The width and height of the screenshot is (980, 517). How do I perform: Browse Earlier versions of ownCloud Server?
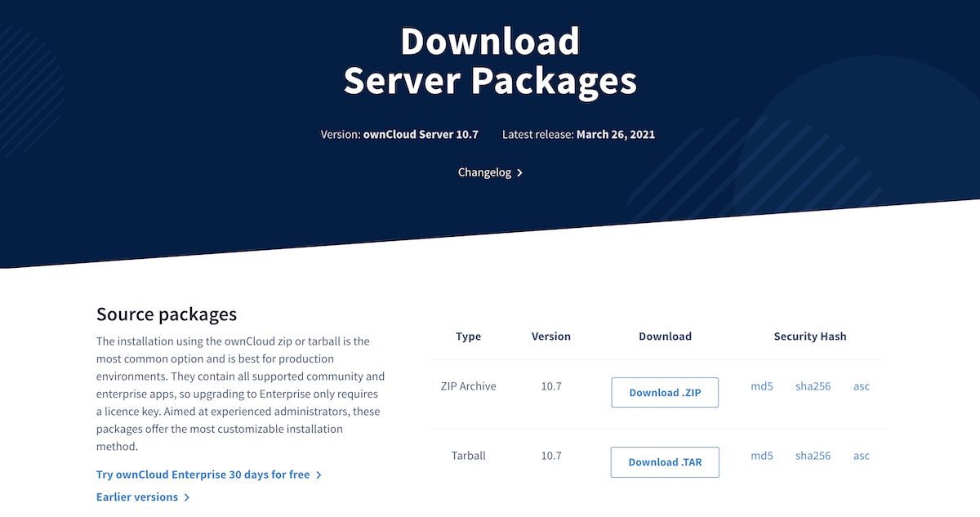tap(136, 497)
